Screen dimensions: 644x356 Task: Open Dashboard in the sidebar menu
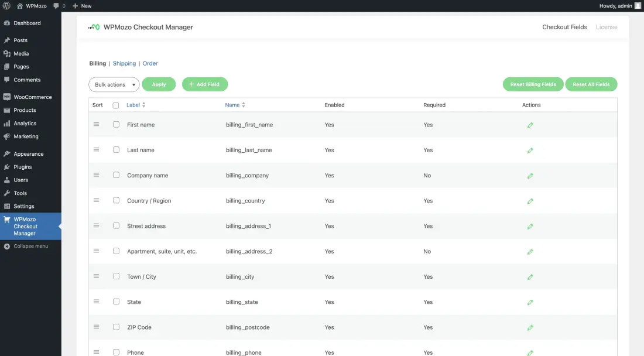(30, 23)
